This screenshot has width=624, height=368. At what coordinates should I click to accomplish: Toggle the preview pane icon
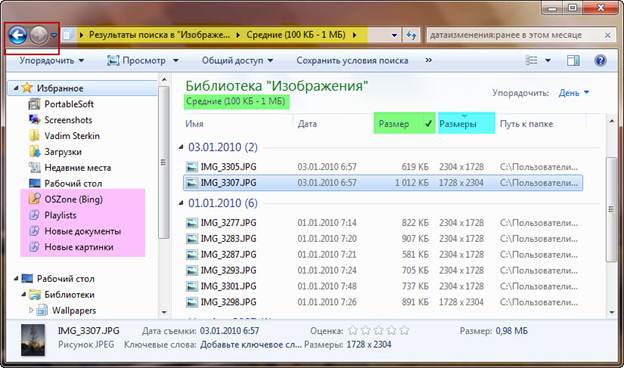pyautogui.click(x=573, y=60)
